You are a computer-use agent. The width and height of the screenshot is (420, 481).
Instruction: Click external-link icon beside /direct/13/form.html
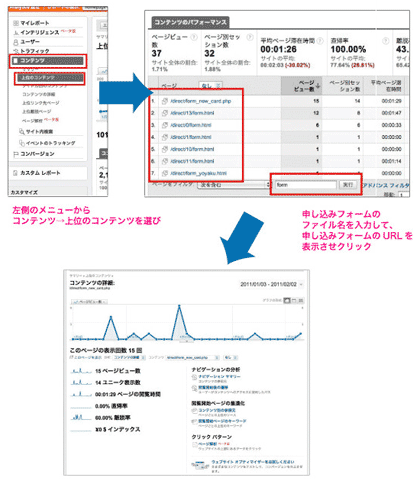165,113
